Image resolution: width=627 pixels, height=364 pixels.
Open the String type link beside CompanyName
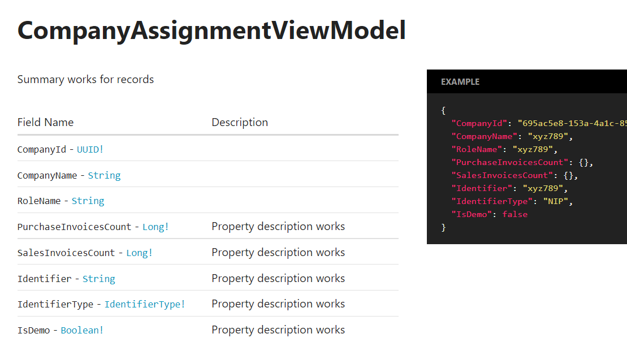[104, 175]
